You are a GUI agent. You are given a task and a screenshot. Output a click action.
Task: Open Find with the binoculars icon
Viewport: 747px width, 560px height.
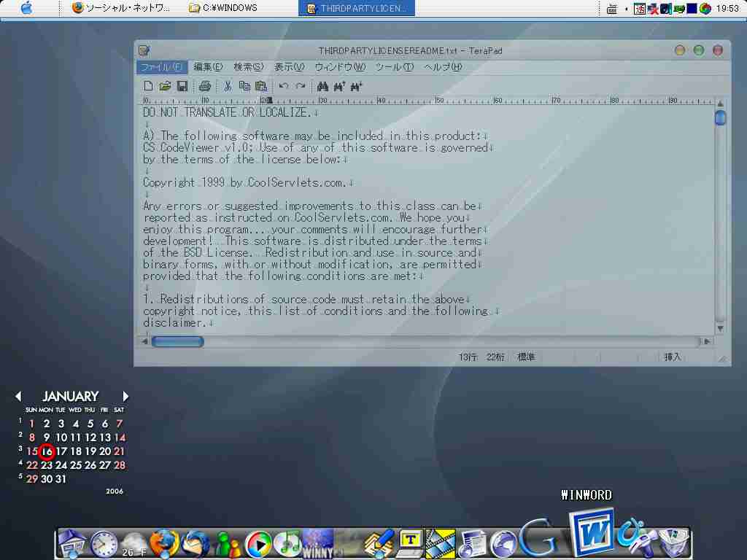coord(322,86)
